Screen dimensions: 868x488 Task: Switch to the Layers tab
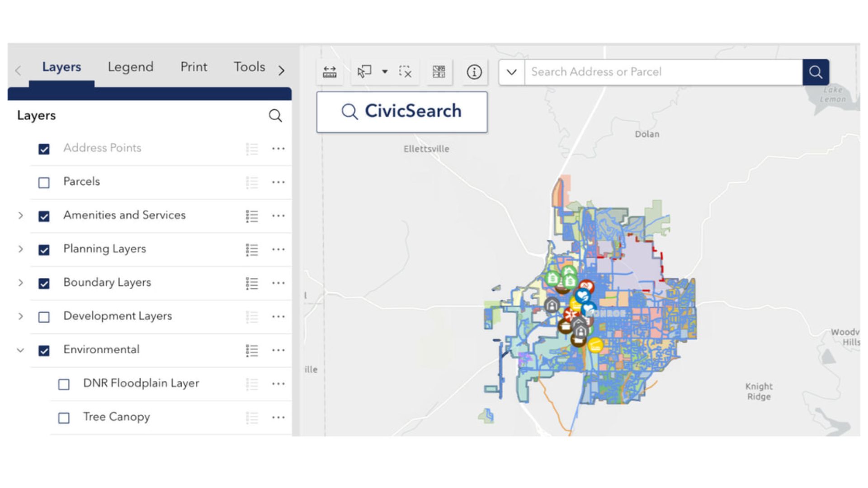[61, 67]
